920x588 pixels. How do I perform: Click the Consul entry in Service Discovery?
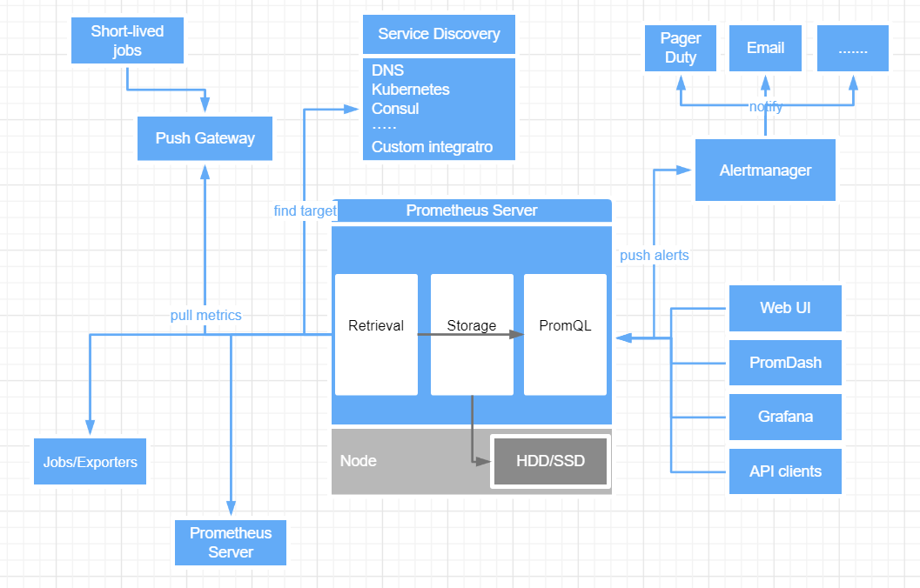(395, 109)
